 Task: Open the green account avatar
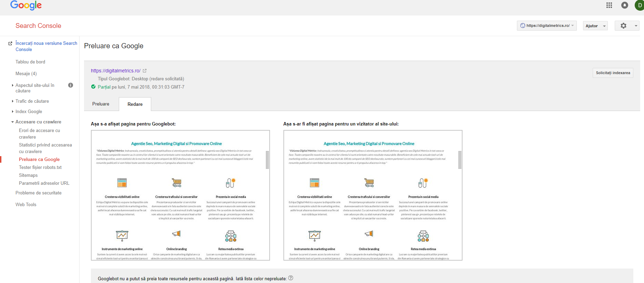(639, 5)
